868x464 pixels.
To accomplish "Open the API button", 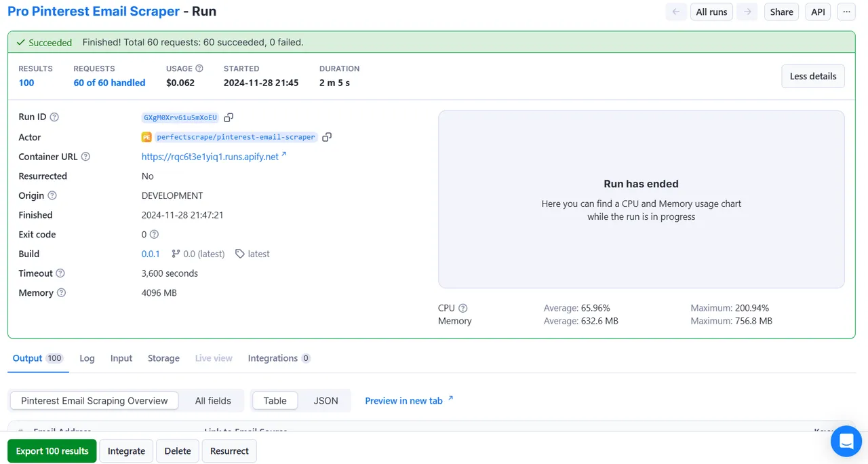I will tap(818, 12).
